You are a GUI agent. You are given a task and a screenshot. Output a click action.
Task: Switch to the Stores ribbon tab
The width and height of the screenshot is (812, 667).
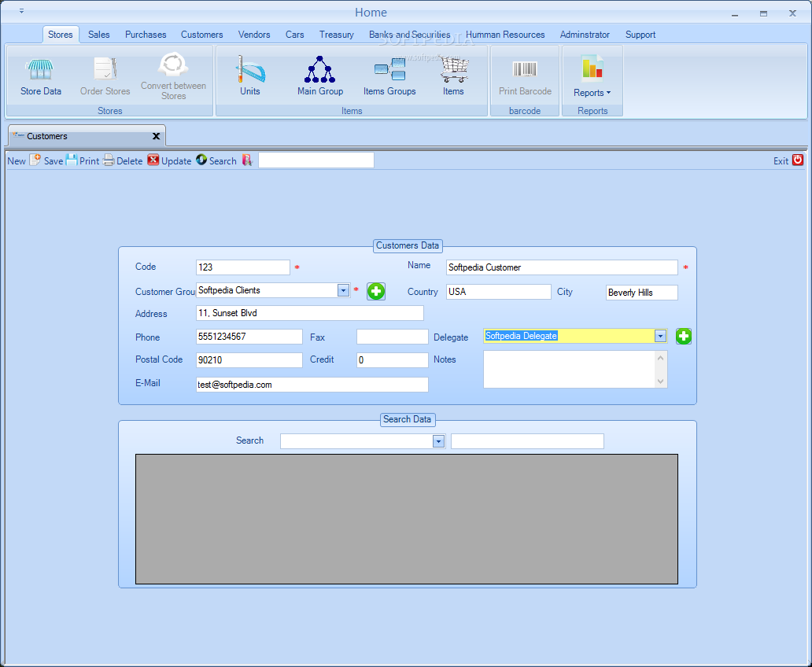[61, 35]
